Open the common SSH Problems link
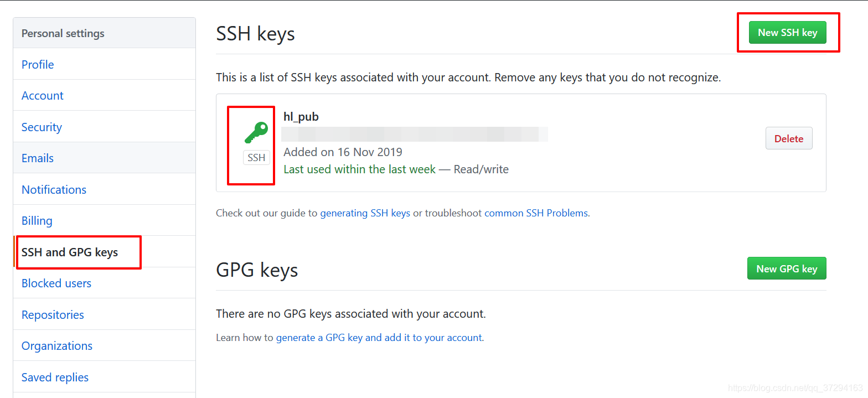 tap(536, 213)
